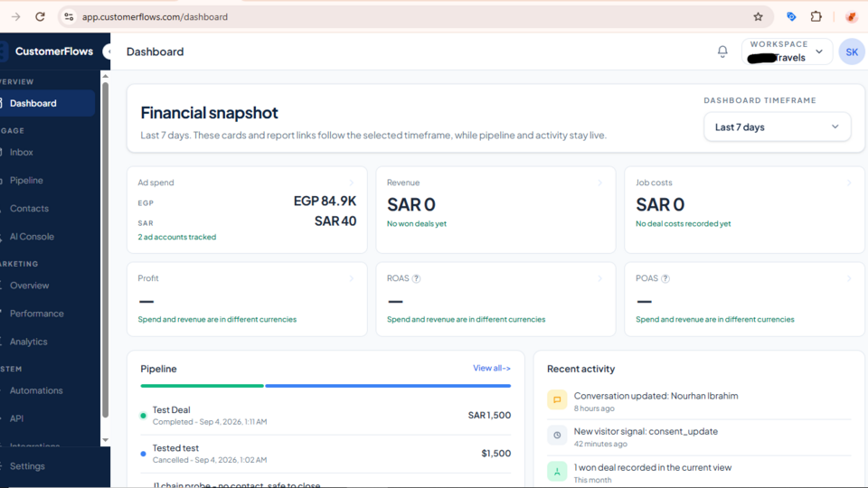Image resolution: width=868 pixels, height=488 pixels.
Task: Open Performance in the sidebar
Action: [x=36, y=314]
